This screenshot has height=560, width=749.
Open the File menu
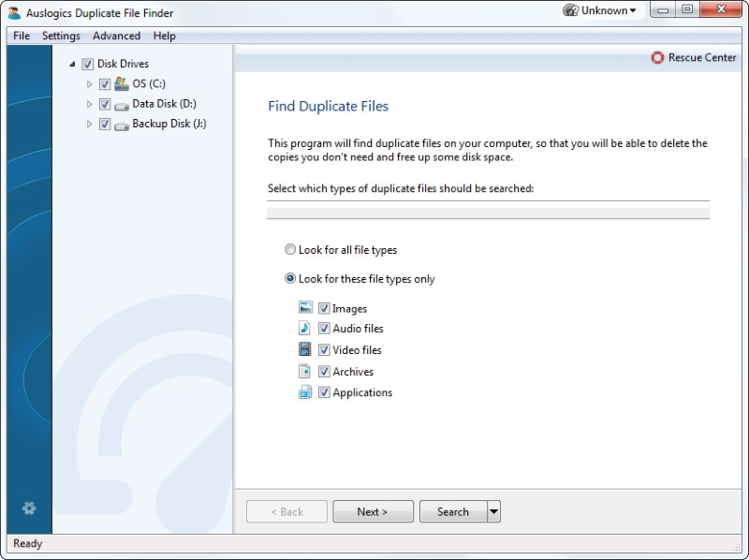[x=22, y=36]
